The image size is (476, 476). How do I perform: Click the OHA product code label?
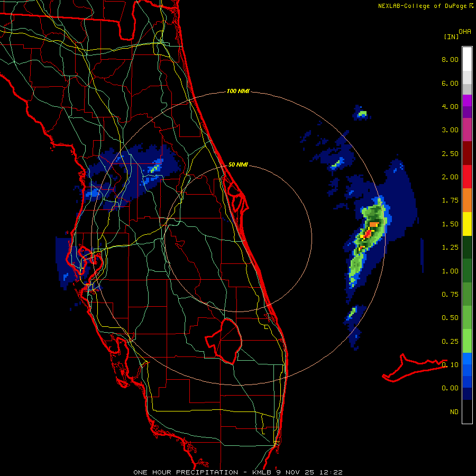pyautogui.click(x=465, y=32)
